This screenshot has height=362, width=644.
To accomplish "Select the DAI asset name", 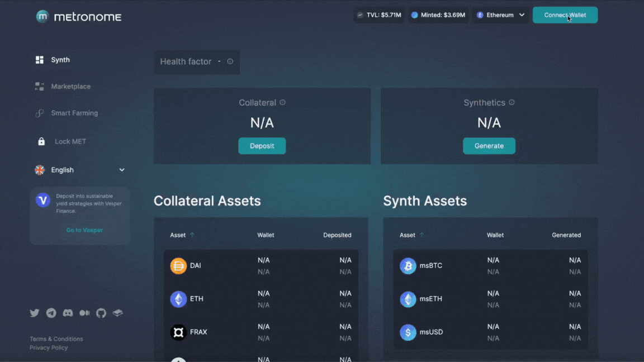I will coord(196,266).
